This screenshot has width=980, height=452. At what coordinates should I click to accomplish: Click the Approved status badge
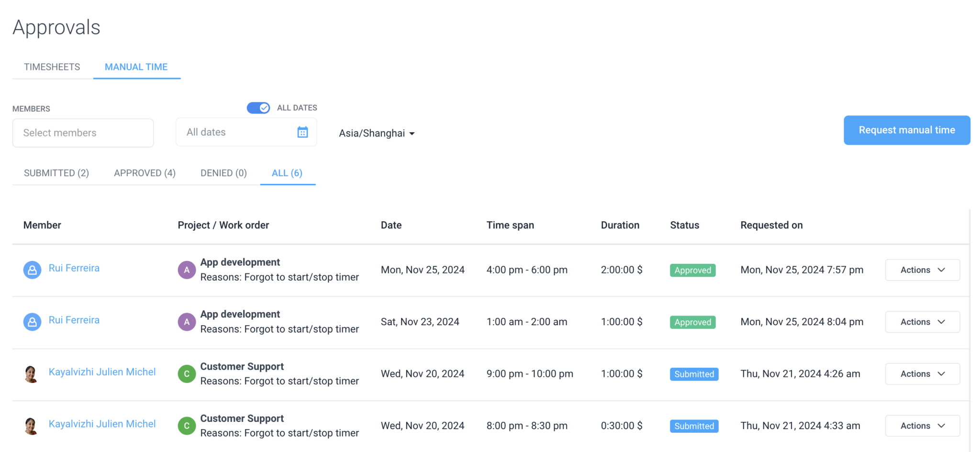point(692,270)
